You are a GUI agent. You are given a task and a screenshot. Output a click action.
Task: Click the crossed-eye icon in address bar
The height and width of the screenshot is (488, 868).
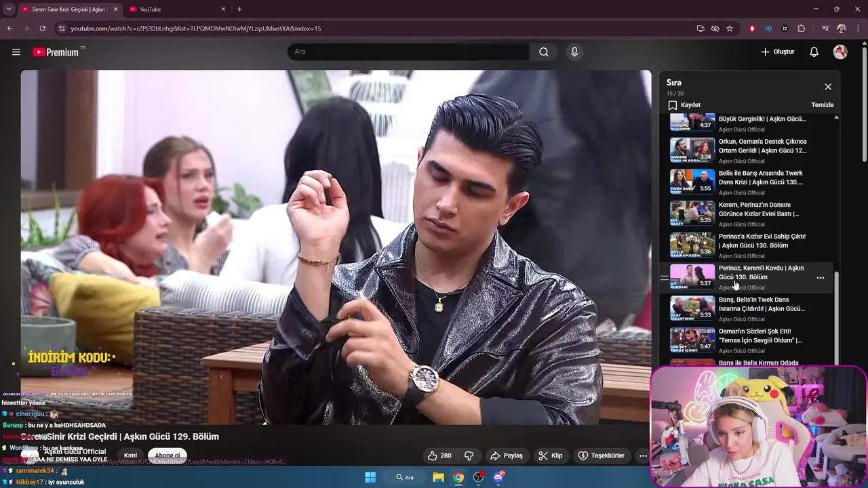click(715, 28)
